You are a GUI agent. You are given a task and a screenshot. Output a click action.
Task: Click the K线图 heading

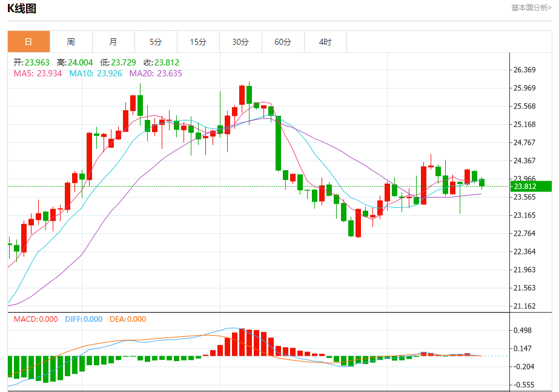pyautogui.click(x=22, y=8)
